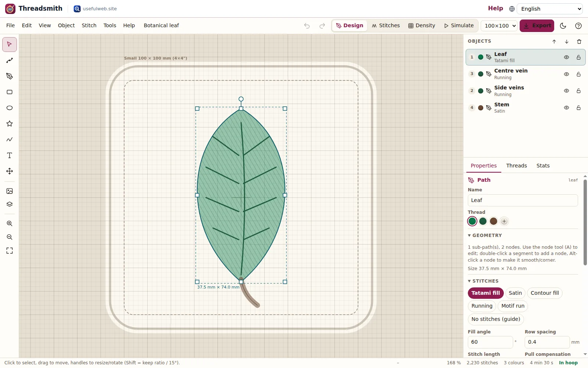This screenshot has width=588, height=368.
Task: Lock the Centre vein object
Action: coord(578,74)
